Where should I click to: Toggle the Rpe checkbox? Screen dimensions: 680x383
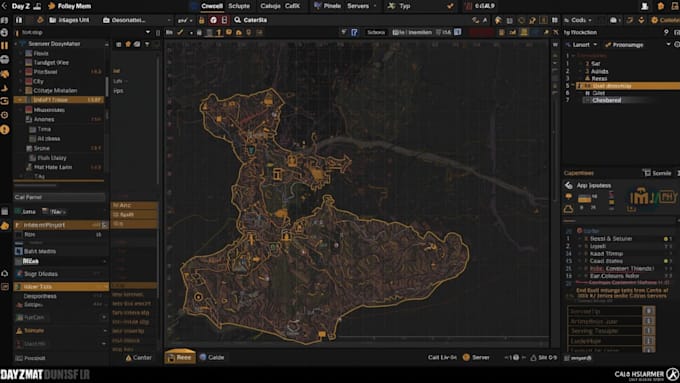[x=19, y=235]
